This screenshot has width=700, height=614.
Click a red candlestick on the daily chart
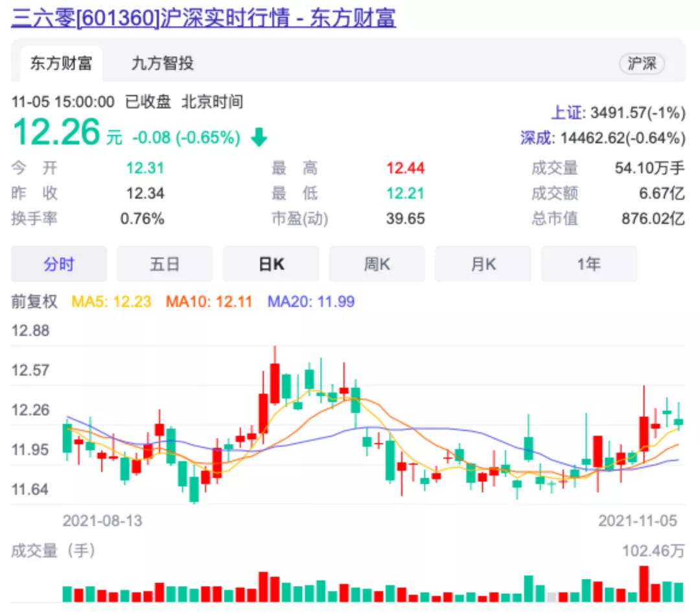274,382
